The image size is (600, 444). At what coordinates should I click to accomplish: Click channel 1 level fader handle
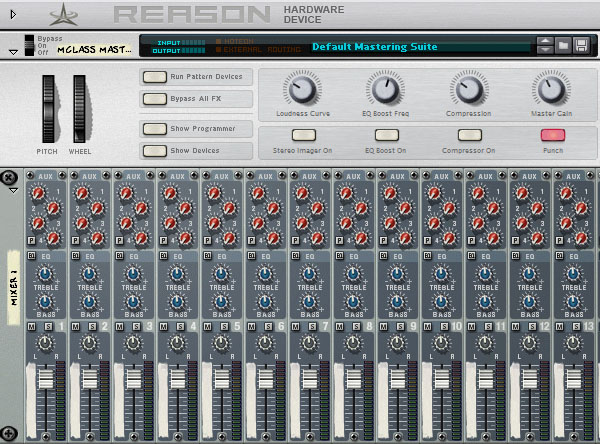point(46,379)
